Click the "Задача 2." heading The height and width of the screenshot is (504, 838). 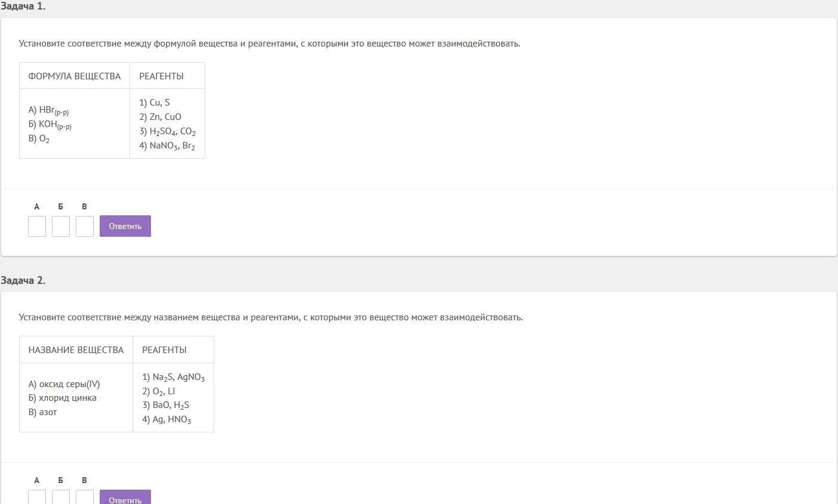click(23, 280)
